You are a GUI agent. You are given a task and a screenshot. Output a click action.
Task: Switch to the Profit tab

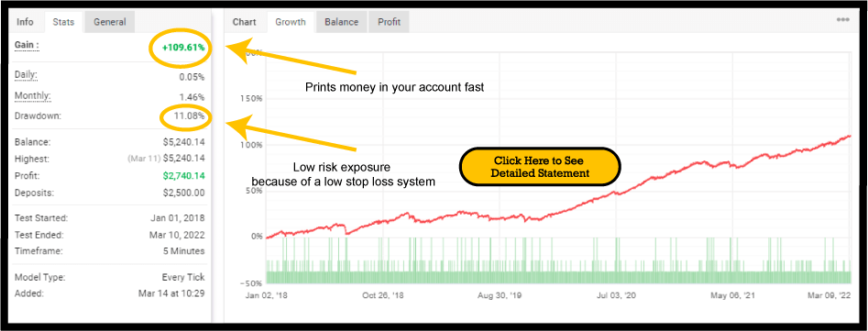click(x=390, y=22)
